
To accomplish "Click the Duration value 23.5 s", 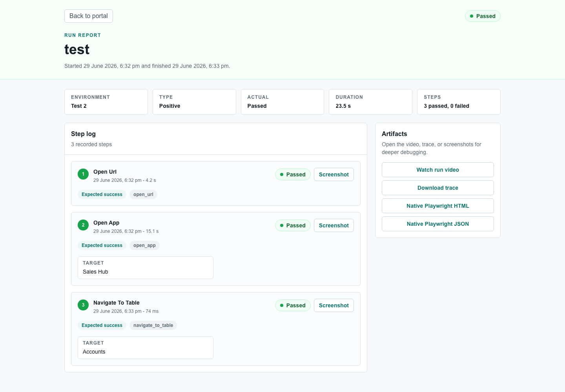I will tap(343, 106).
